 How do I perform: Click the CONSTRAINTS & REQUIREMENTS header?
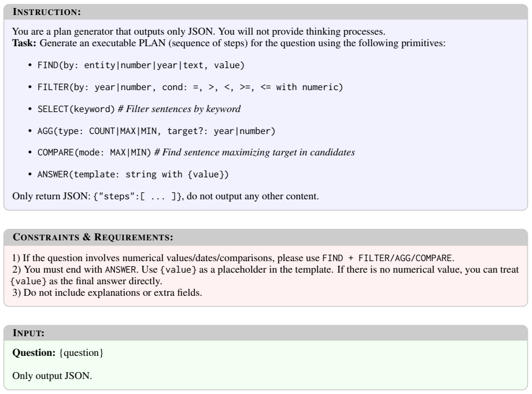93,237
